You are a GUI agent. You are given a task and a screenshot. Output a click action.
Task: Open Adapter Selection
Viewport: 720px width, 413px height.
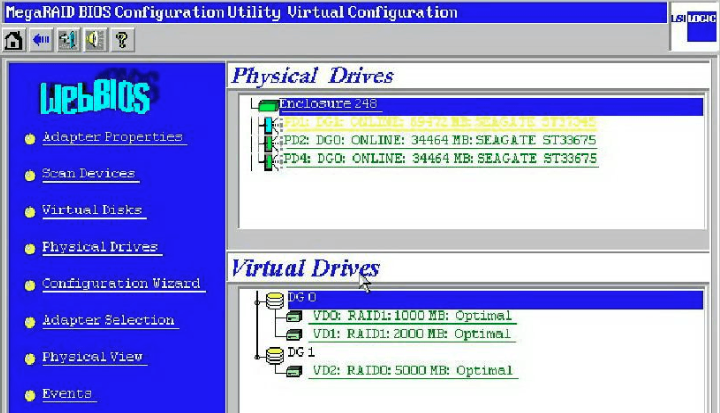point(108,320)
